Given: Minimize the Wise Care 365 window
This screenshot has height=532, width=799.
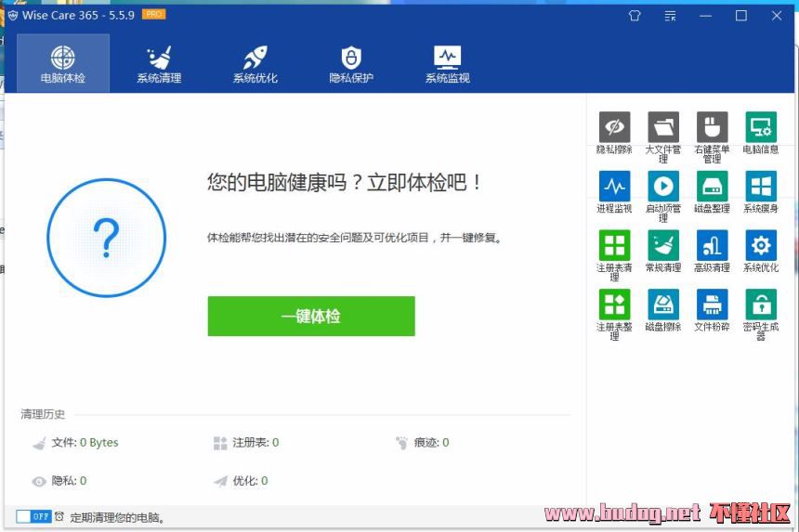Looking at the screenshot, I should (x=706, y=16).
